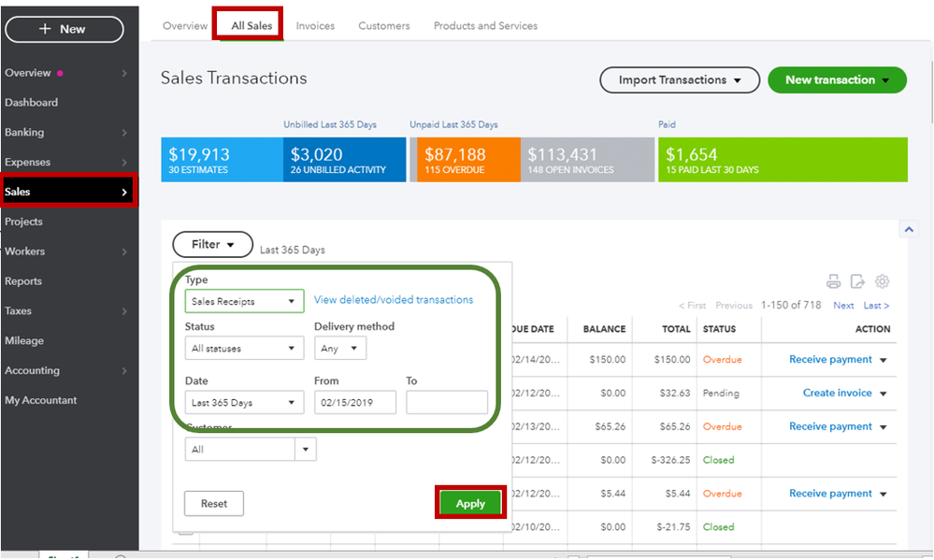Open the Status dropdown showing All statuses
934x560 pixels.
[244, 348]
